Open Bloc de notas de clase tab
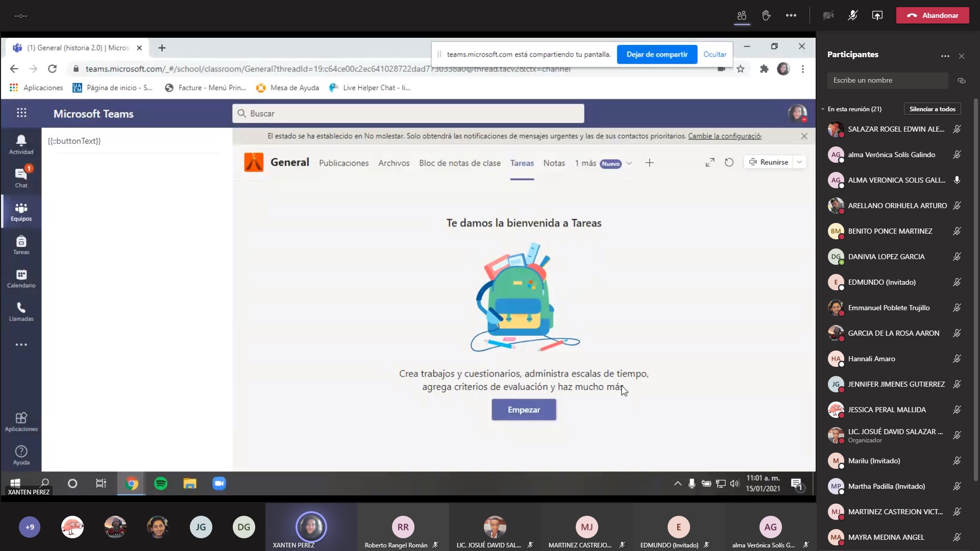Image resolution: width=980 pixels, height=551 pixels. click(460, 163)
